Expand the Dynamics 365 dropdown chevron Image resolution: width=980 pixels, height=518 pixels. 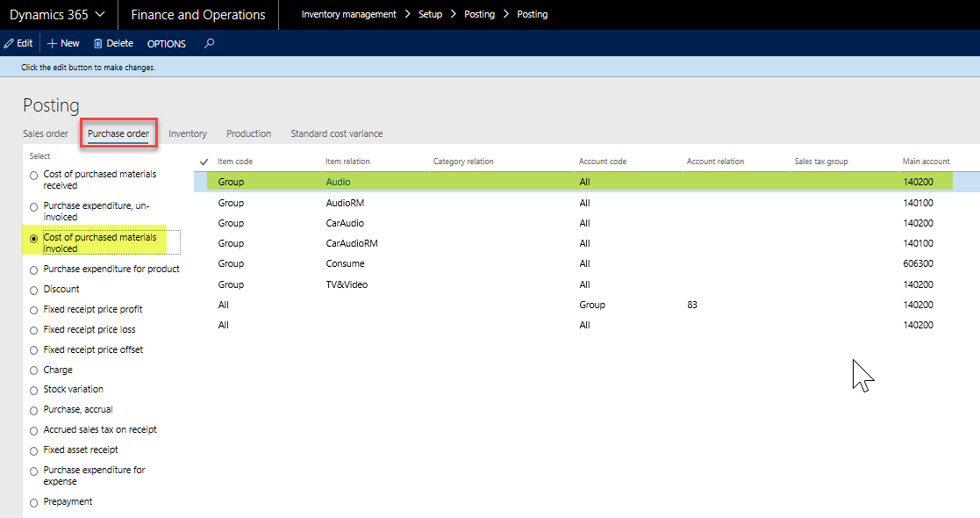coord(99,15)
